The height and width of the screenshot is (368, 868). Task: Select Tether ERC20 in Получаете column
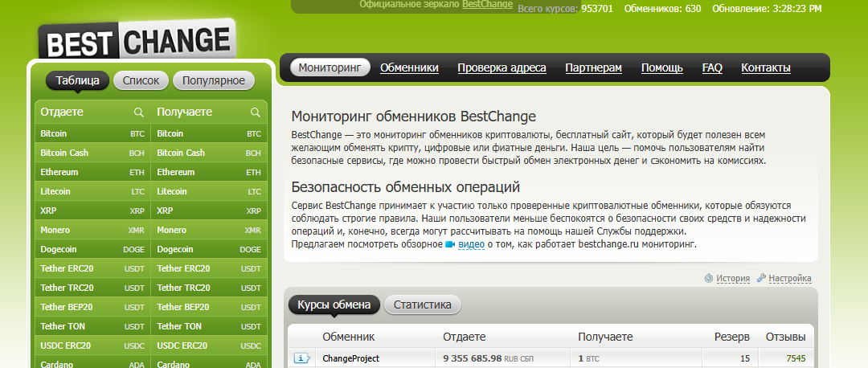pyautogui.click(x=209, y=268)
